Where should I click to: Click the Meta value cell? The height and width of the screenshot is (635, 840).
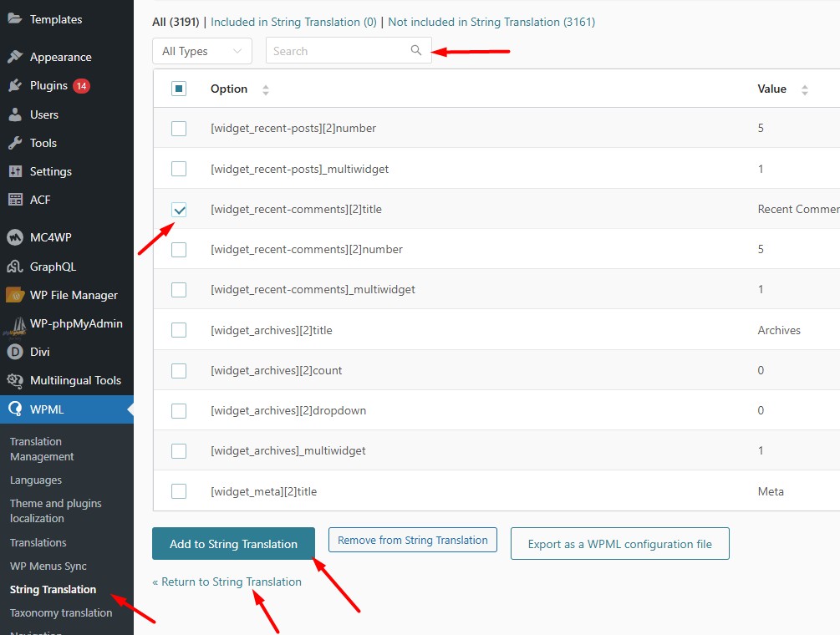coord(771,491)
